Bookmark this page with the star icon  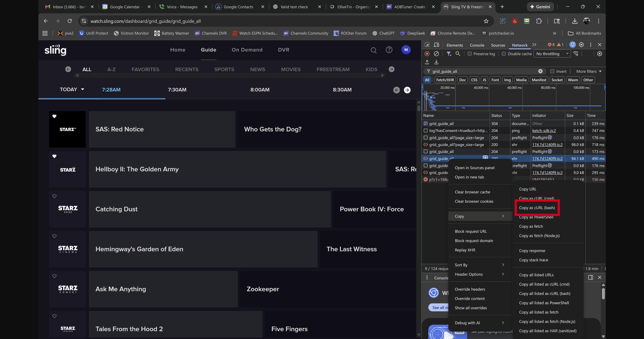[486, 21]
